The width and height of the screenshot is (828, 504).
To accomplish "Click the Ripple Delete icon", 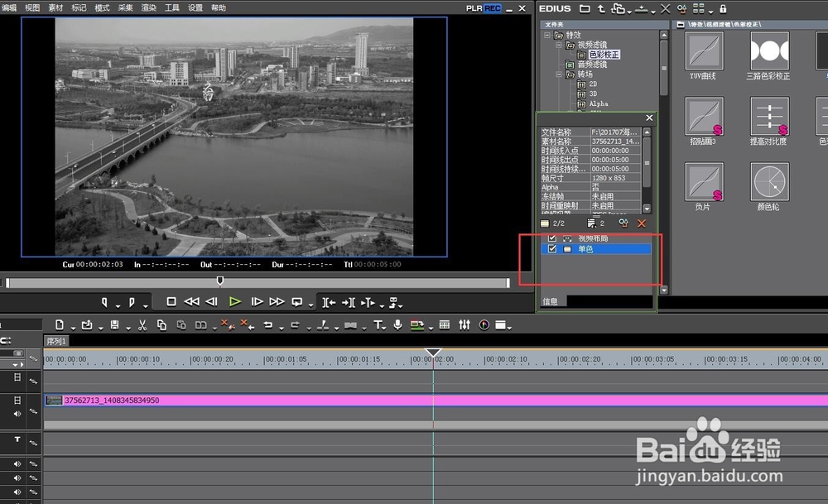I will click(x=246, y=324).
